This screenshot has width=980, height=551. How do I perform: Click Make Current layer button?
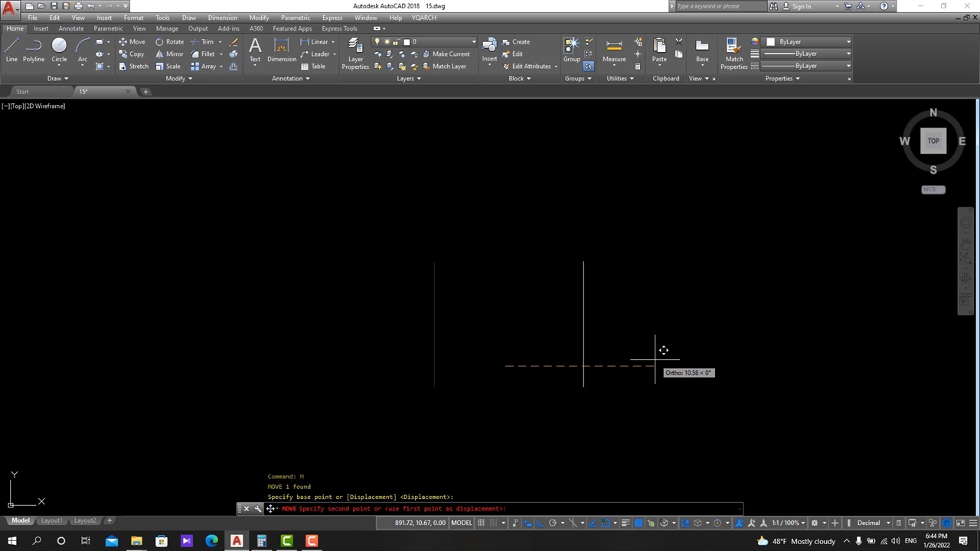446,54
